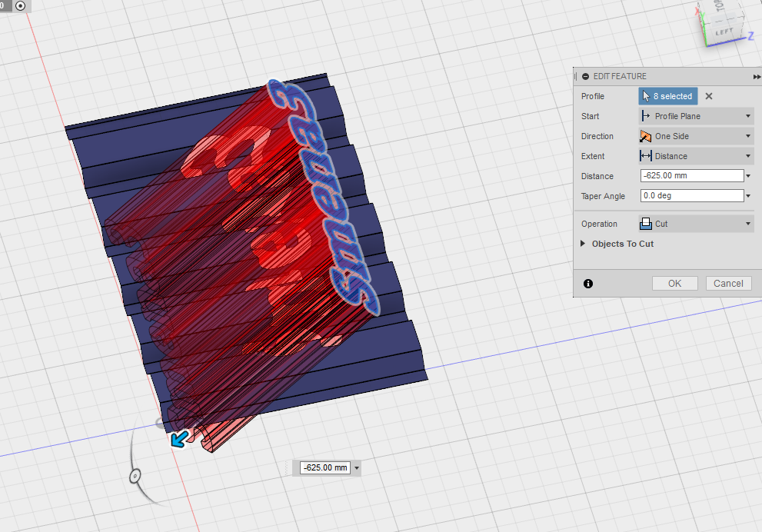The image size is (762, 532).
Task: Collapse the Edit Feature dialog with minus icon
Action: coord(586,77)
